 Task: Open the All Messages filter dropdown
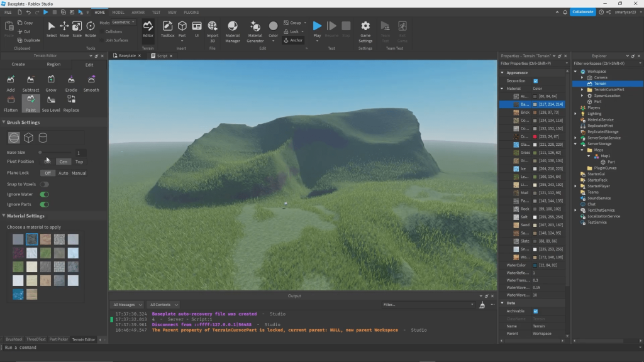127,305
